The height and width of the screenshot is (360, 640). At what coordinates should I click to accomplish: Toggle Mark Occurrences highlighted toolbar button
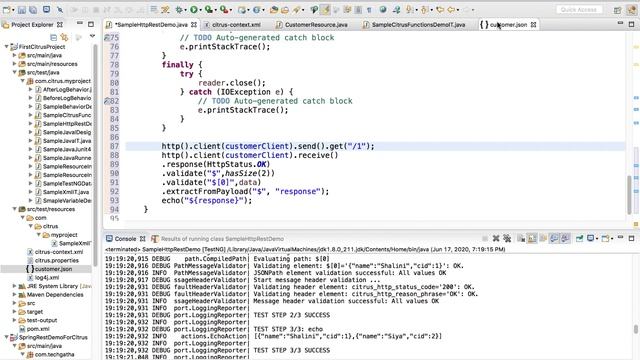(x=325, y=9)
